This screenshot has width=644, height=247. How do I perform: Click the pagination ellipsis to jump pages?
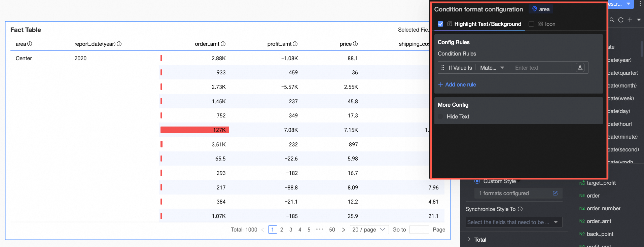(320, 230)
